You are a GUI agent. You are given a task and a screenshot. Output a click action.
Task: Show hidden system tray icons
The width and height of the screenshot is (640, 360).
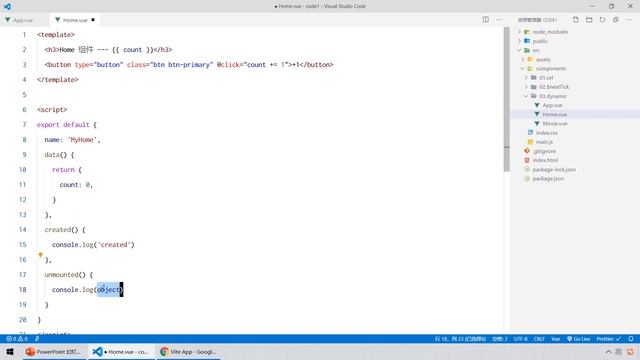(608, 351)
